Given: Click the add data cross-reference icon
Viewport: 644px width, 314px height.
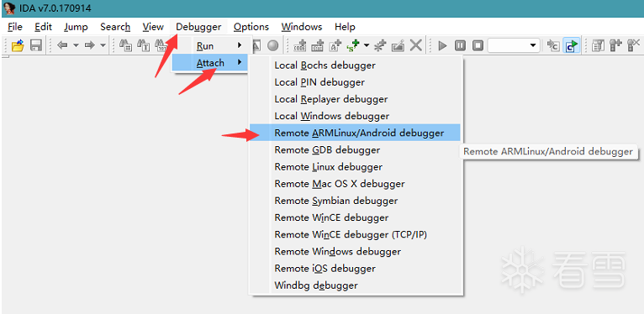Looking at the screenshot, I should pyautogui.click(x=318, y=45).
